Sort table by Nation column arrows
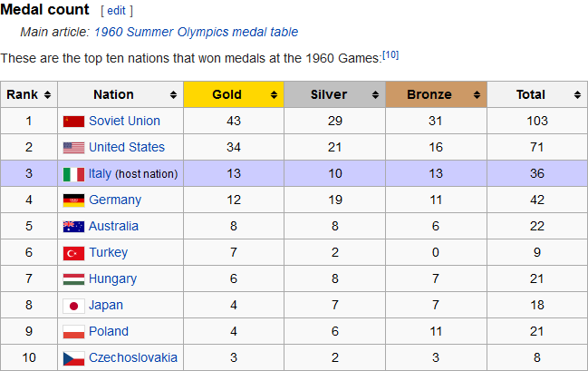Viewport: 588px width, 371px height. tap(173, 94)
